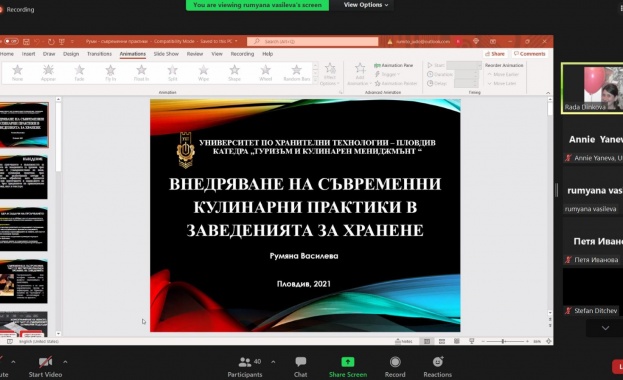623x380 pixels.
Task: Select the third slide thumbnail
Action: tap(23, 229)
